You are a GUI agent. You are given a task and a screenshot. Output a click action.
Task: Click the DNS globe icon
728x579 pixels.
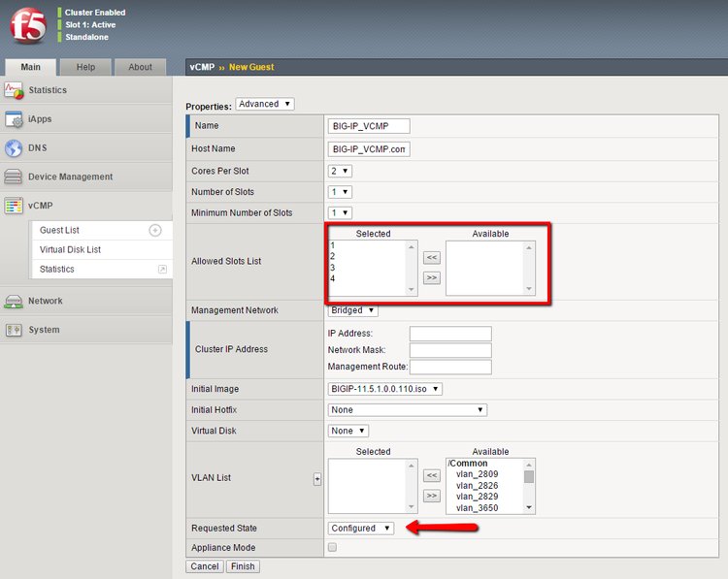click(14, 148)
